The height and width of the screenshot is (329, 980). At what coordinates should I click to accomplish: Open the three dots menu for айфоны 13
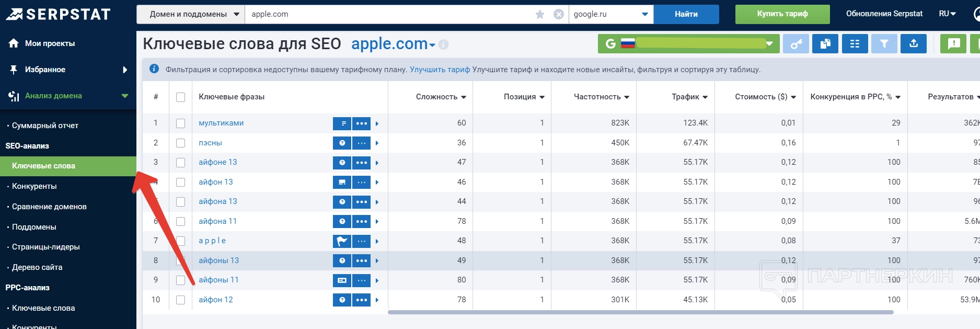pyautogui.click(x=362, y=260)
